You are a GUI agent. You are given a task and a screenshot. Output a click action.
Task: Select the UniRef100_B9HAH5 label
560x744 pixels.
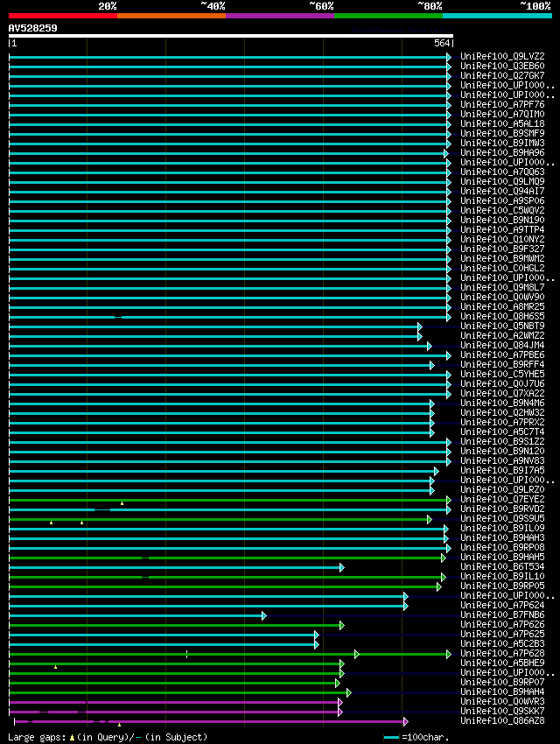click(x=502, y=557)
